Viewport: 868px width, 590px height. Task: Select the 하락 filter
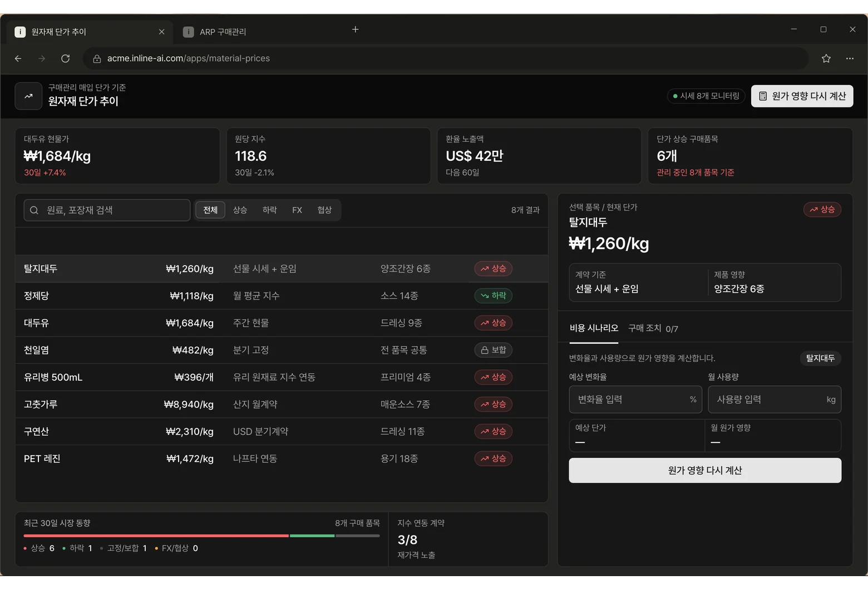coord(270,210)
